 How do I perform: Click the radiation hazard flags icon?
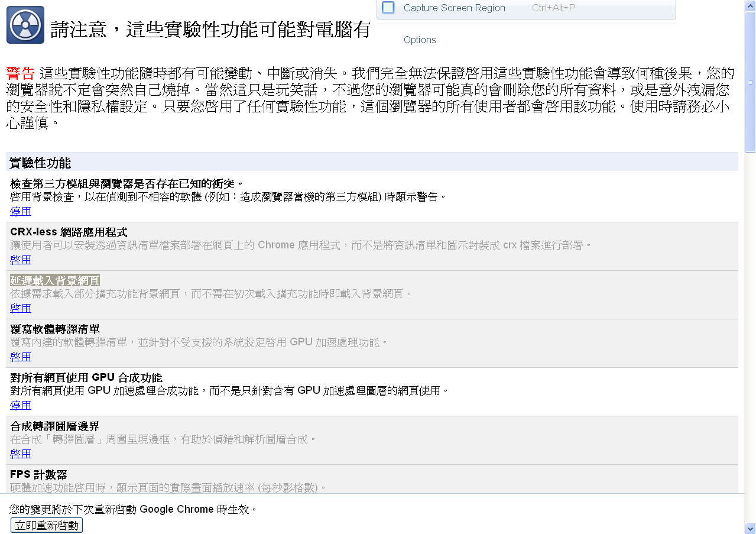point(25,25)
